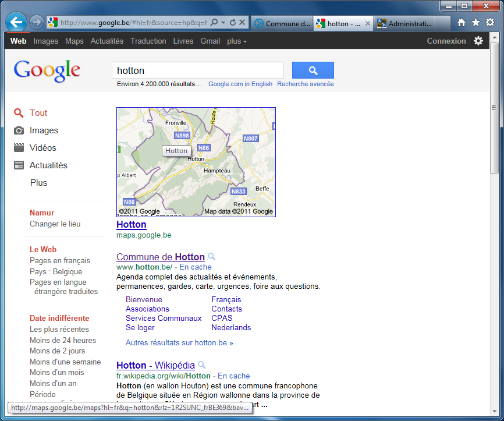Image resolution: width=504 pixels, height=421 pixels.
Task: Open Livres in the Google top bar
Action: (x=183, y=41)
